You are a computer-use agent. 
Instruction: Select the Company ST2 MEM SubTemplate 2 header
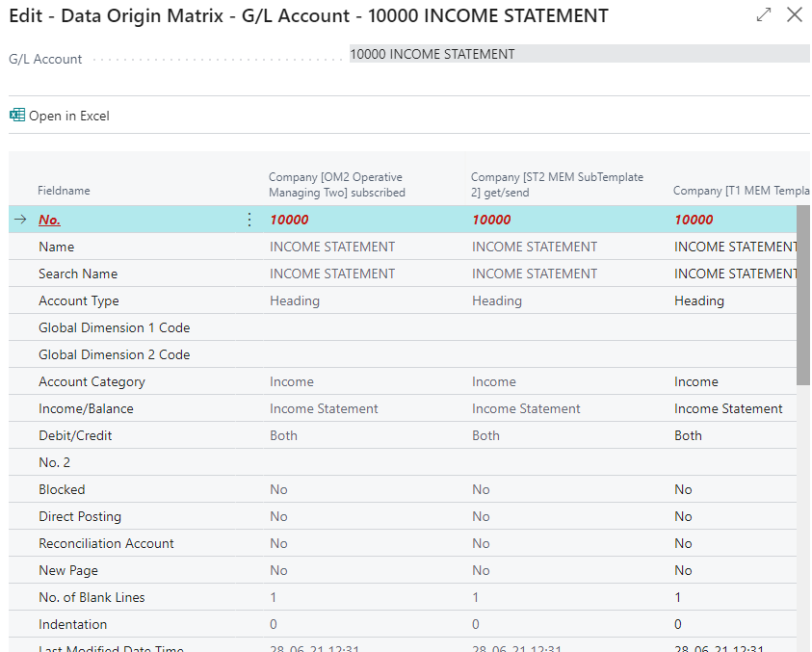tap(556, 183)
